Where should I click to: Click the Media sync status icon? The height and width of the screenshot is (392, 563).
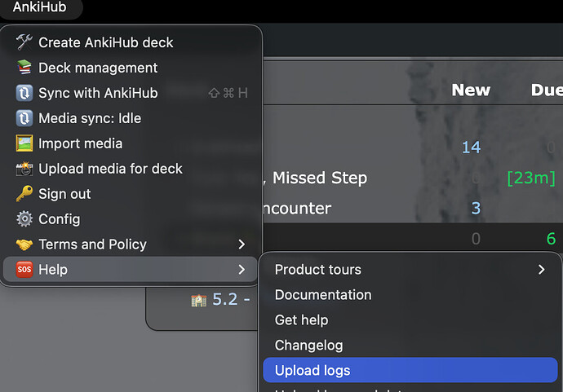tap(24, 118)
